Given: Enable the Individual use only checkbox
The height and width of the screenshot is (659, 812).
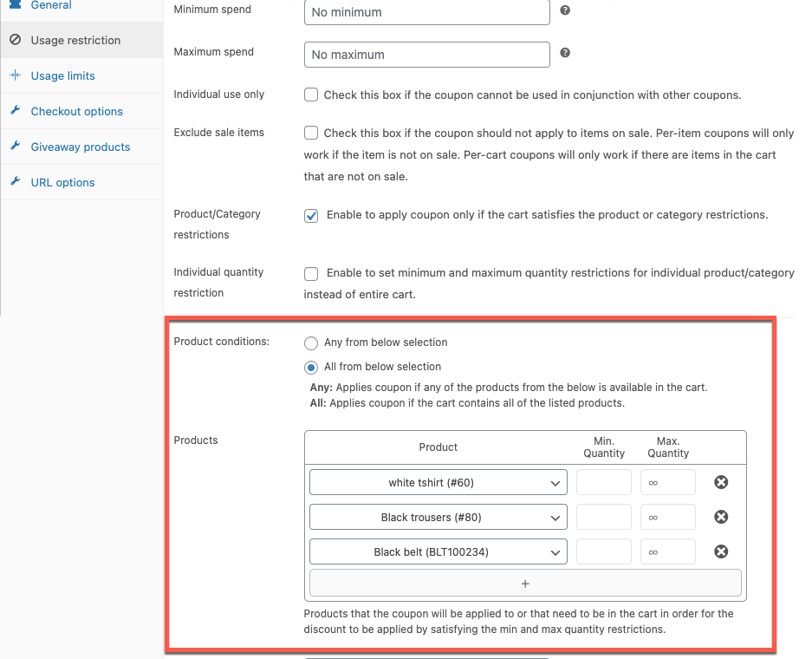Looking at the screenshot, I should click(x=311, y=95).
